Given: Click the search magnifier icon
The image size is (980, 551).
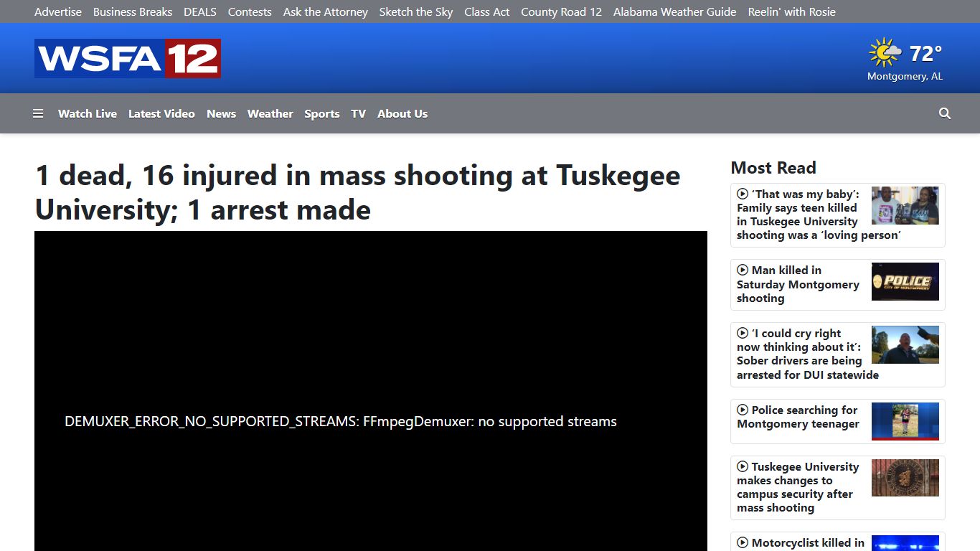Looking at the screenshot, I should 945,113.
